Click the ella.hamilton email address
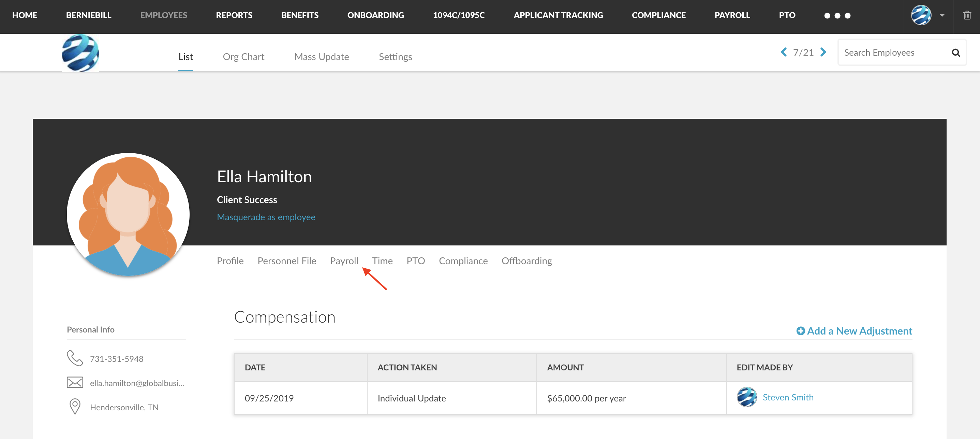The image size is (980, 439). point(137,383)
